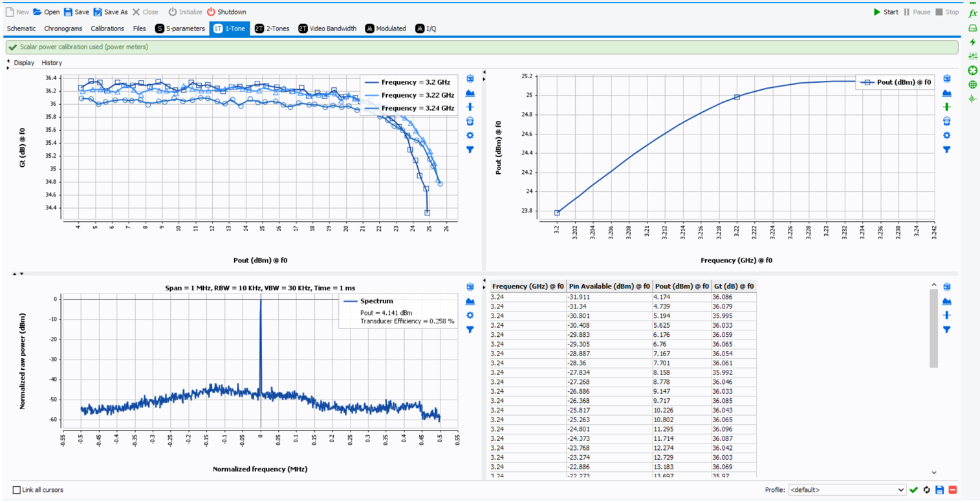Select the History sub-tab
The width and height of the screenshot is (980, 503).
click(x=52, y=63)
